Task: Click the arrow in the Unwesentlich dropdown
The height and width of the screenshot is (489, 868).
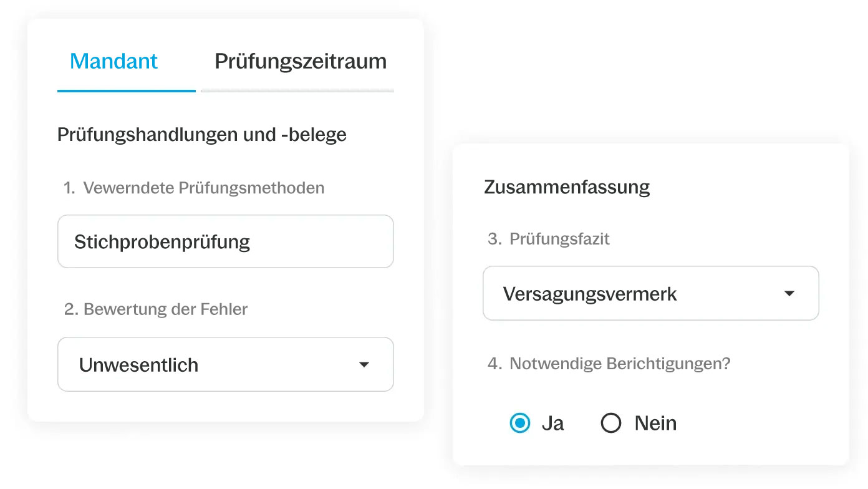Action: tap(364, 365)
